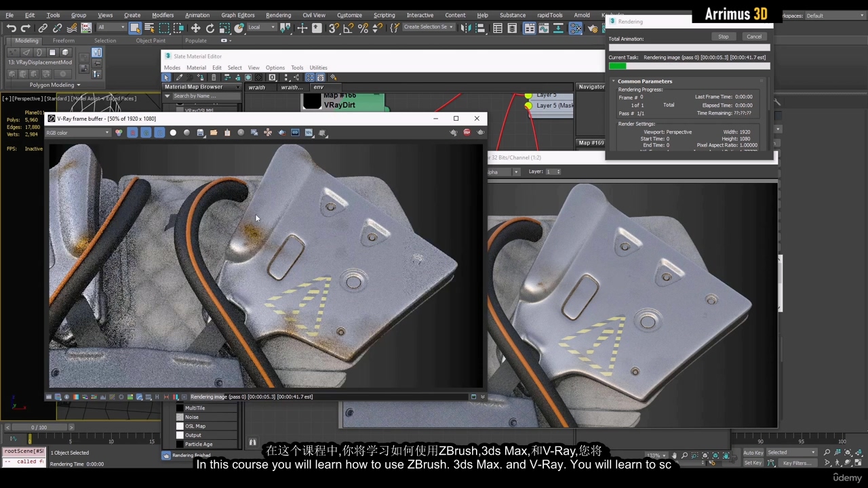Viewport: 868px width, 488px height.
Task: Toggle Percent Snap
Action: [x=363, y=28]
